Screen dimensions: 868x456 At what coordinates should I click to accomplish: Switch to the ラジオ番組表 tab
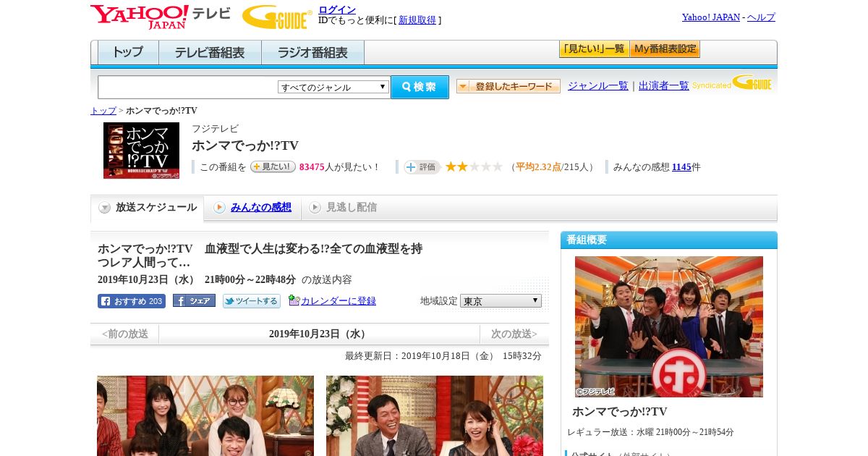(x=312, y=53)
